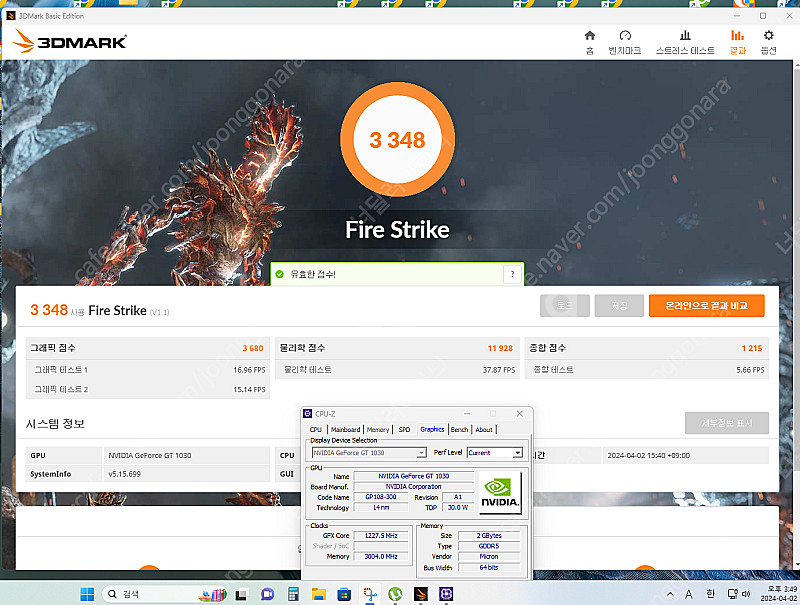Click the physics test result 37.87 FPS

pyautogui.click(x=498, y=370)
